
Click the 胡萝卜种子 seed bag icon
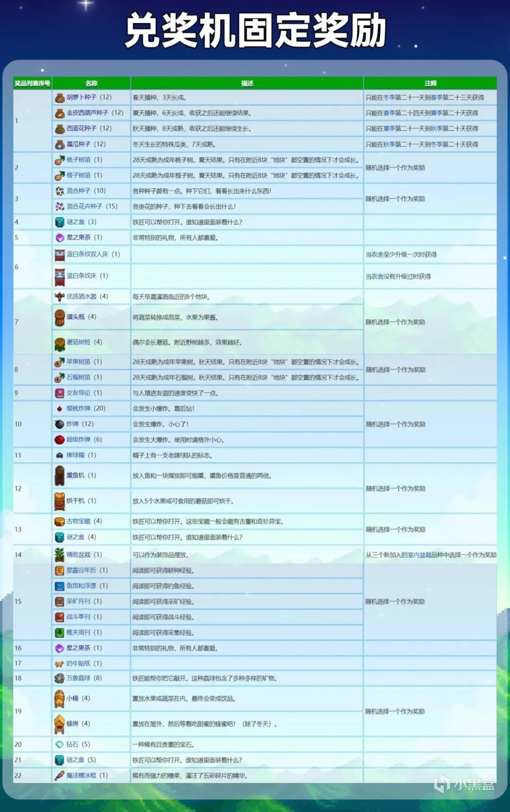point(59,98)
